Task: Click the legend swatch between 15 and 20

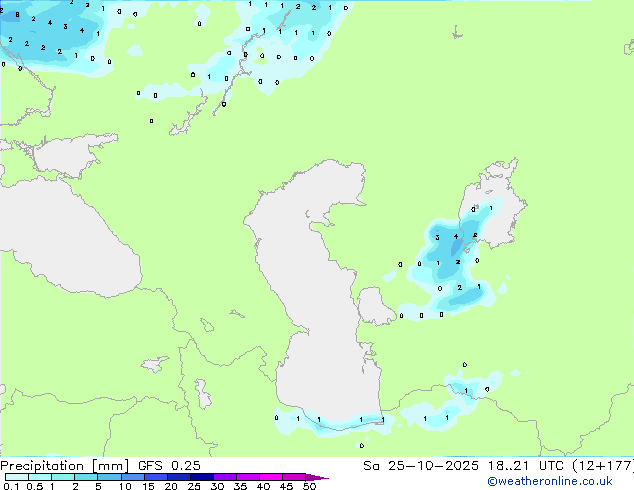Action: [x=155, y=477]
